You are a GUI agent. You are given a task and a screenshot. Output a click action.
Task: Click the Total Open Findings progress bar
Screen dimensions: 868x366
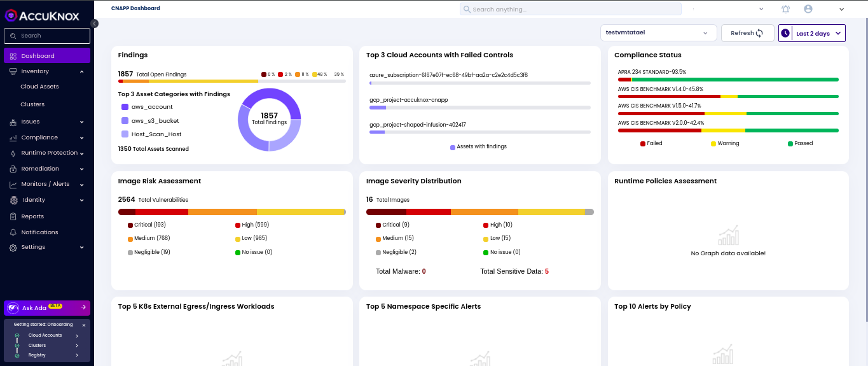coord(232,81)
